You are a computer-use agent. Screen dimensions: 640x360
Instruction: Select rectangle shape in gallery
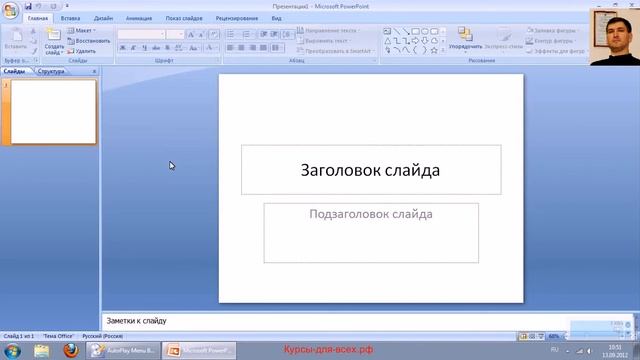coord(416,31)
